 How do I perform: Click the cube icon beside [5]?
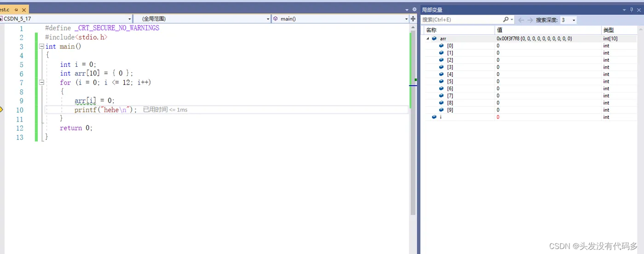point(441,81)
